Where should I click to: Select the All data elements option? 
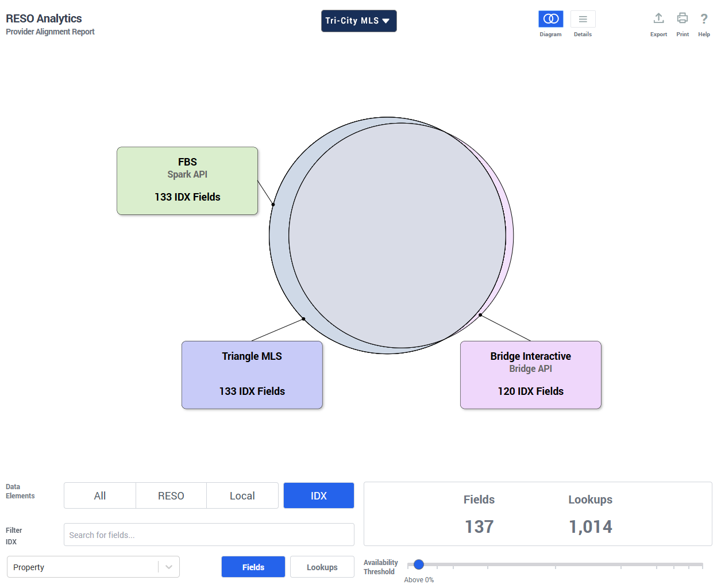100,495
